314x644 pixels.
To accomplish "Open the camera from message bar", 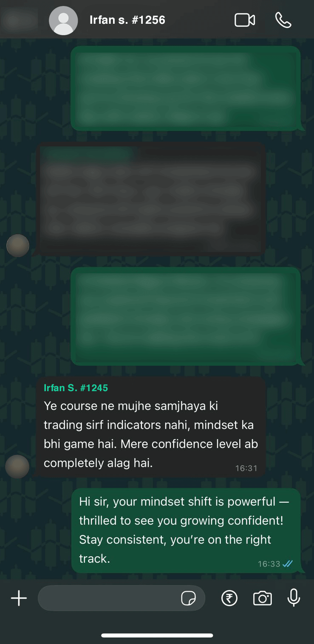I will point(262,598).
